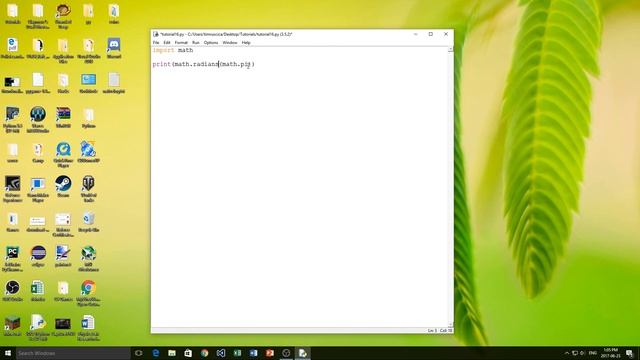The width and height of the screenshot is (640, 360).
Task: Click the Python file icon in IDLE title bar
Action: coord(156,34)
